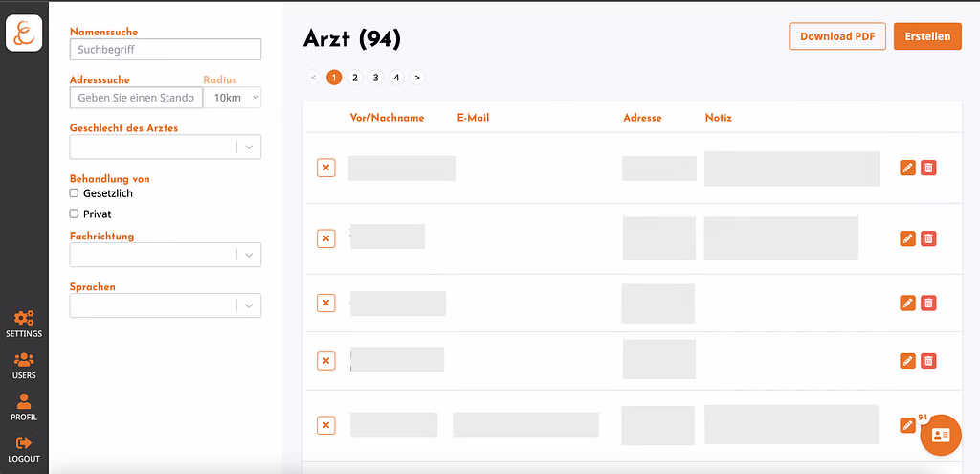The height and width of the screenshot is (474, 980).
Task: Expand the Fachrichtung dropdown
Action: point(166,255)
